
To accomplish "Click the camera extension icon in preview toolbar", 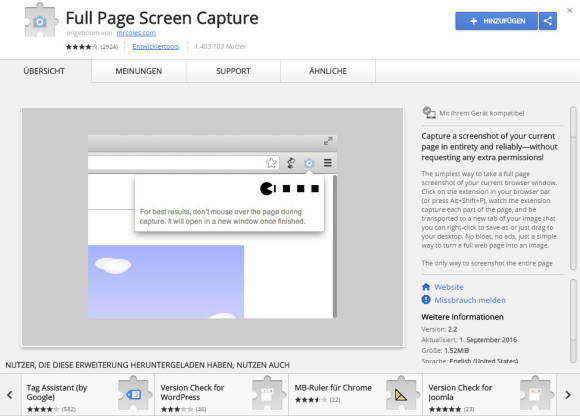I will point(309,163).
